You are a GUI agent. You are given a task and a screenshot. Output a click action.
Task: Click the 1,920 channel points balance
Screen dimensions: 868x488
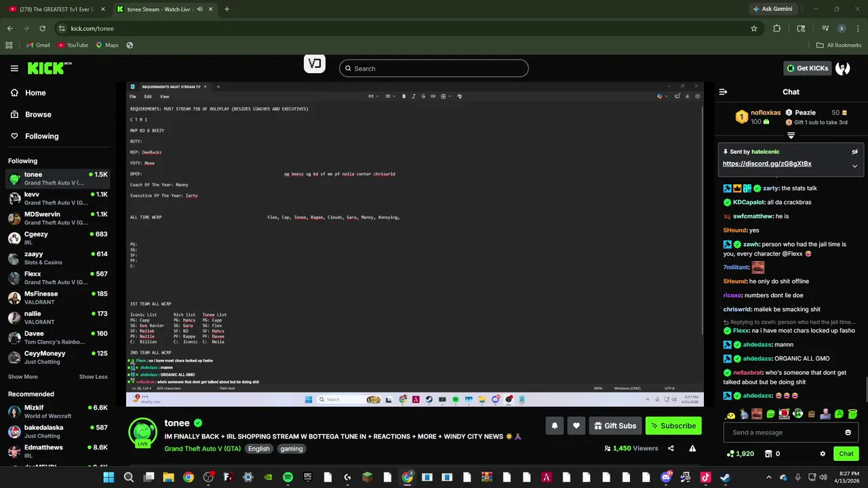pyautogui.click(x=740, y=453)
